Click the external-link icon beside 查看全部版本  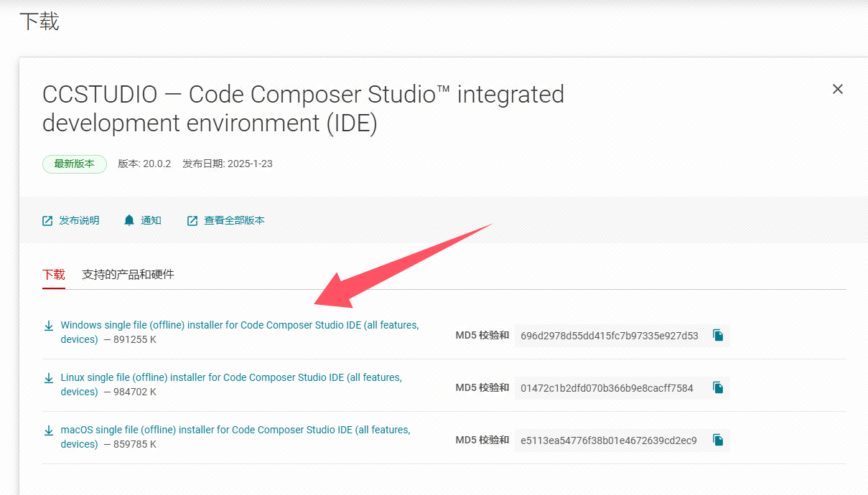click(192, 221)
